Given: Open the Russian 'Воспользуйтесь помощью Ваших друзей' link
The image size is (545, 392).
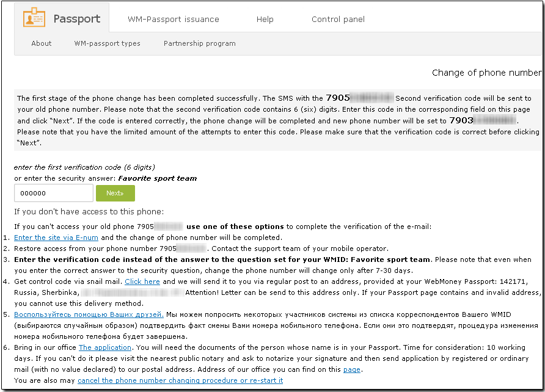Looking at the screenshot, I should click(89, 314).
